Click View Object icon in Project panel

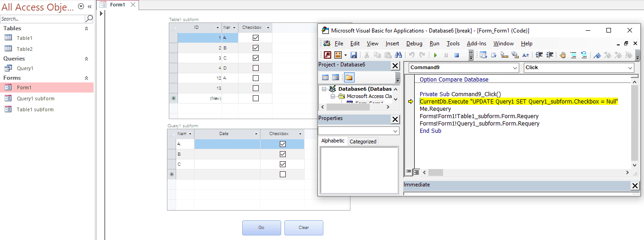pos(336,77)
